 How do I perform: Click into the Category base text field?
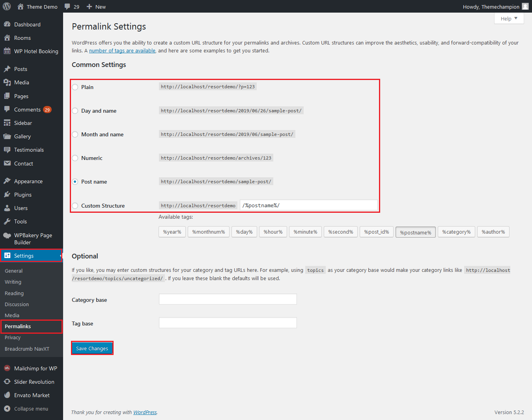coord(228,299)
